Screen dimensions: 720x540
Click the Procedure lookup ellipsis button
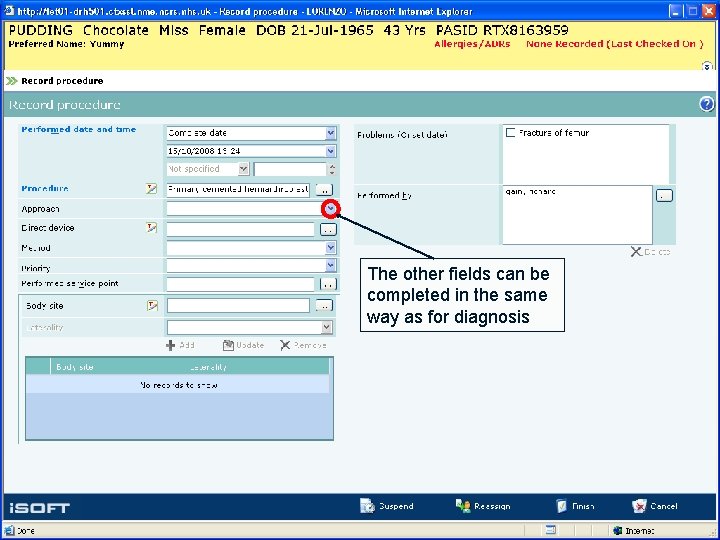pyautogui.click(x=324, y=190)
